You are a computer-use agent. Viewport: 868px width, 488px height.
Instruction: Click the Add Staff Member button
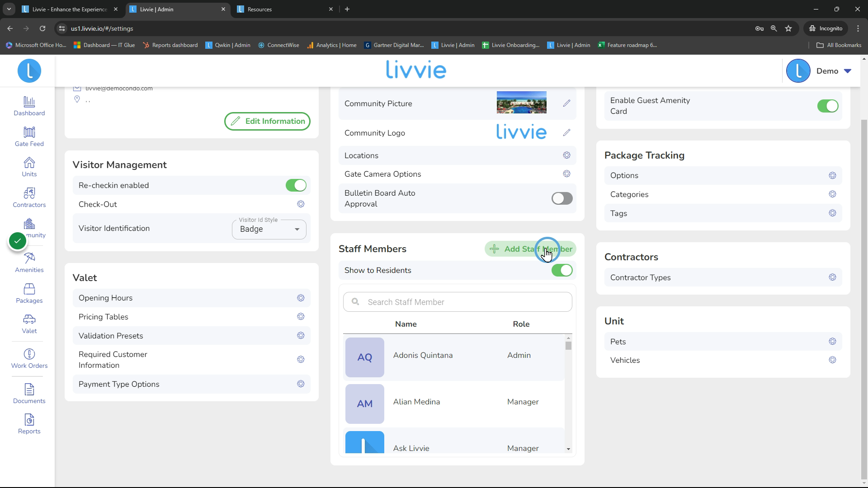(x=530, y=249)
